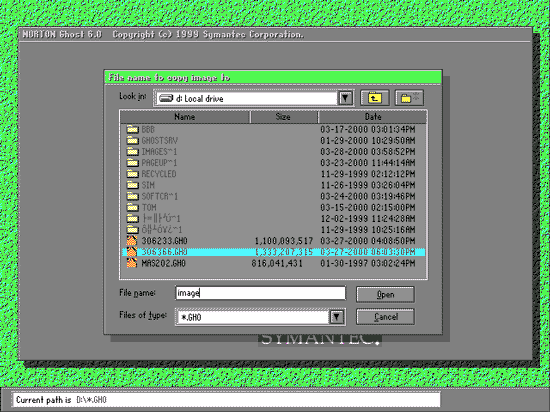
Task: Click the Current path status bar field
Action: point(226,400)
